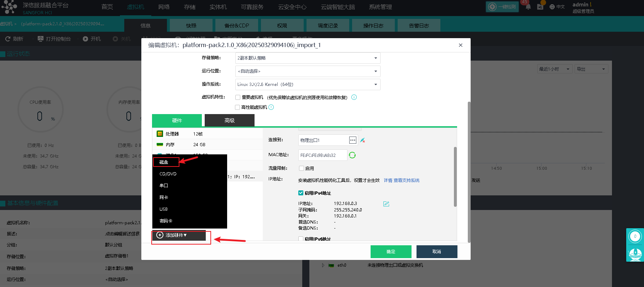Select 磁盘 from the add hardware menu
The height and width of the screenshot is (287, 644).
(164, 162)
